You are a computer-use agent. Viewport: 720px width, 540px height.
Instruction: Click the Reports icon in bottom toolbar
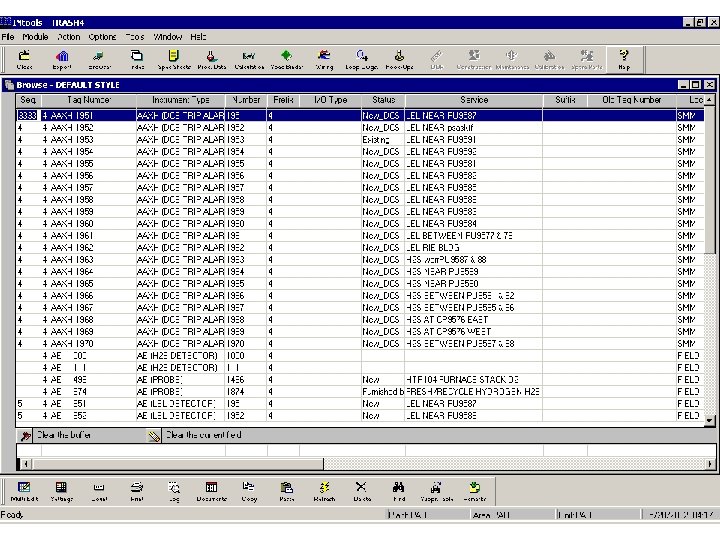pos(475,491)
